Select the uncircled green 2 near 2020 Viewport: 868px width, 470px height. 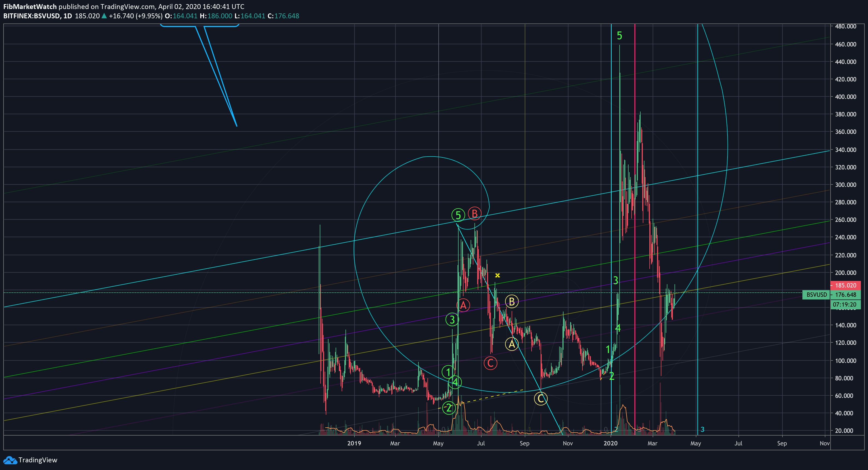tap(612, 376)
